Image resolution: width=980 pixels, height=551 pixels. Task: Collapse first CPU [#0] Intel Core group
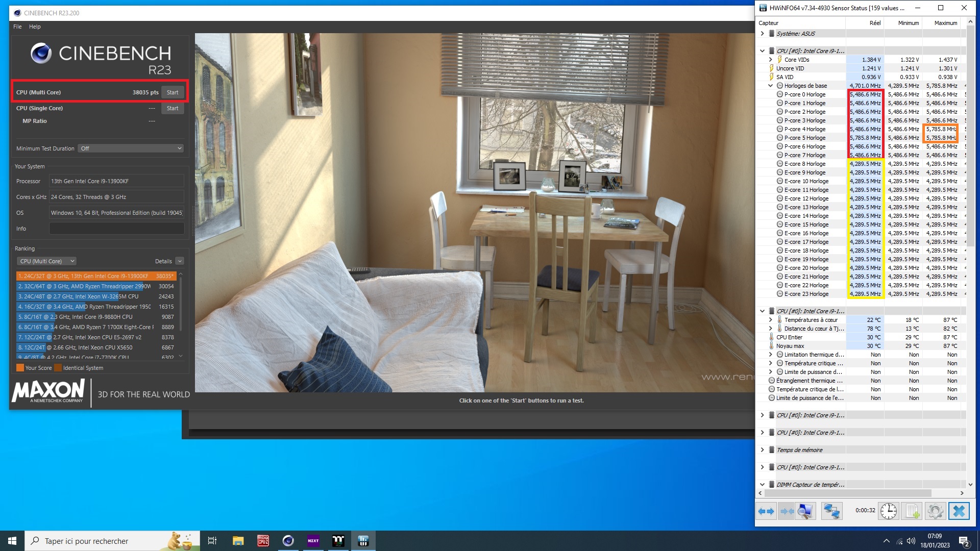763,51
